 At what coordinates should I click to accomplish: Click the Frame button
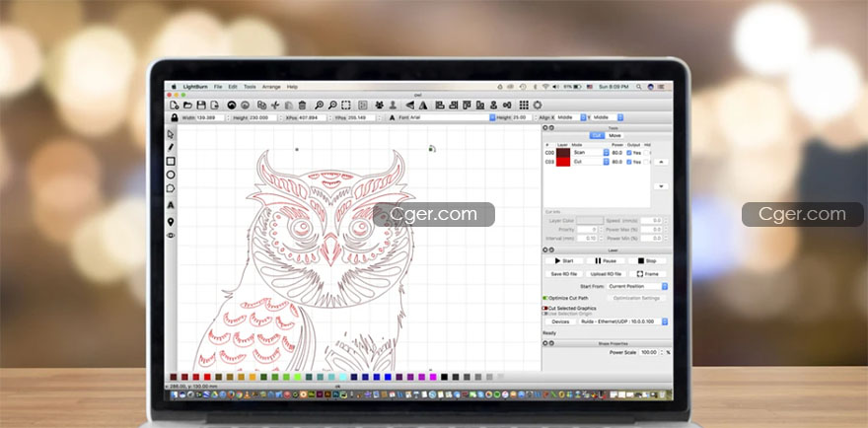click(647, 274)
